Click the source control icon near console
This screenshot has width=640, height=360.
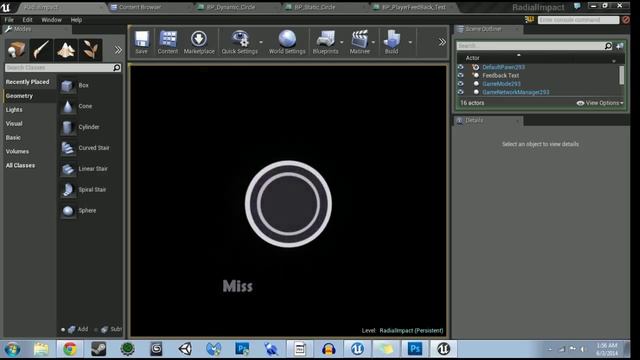[529, 20]
